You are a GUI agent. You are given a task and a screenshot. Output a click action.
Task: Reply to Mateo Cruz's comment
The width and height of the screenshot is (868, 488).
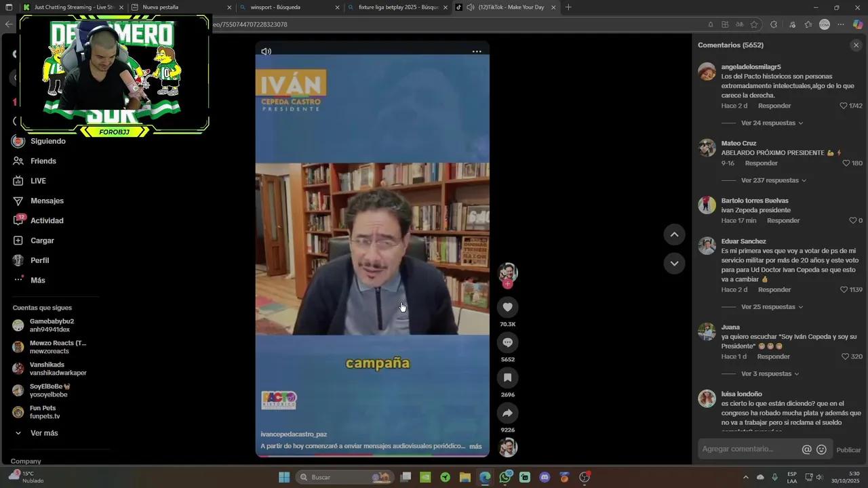pos(762,163)
